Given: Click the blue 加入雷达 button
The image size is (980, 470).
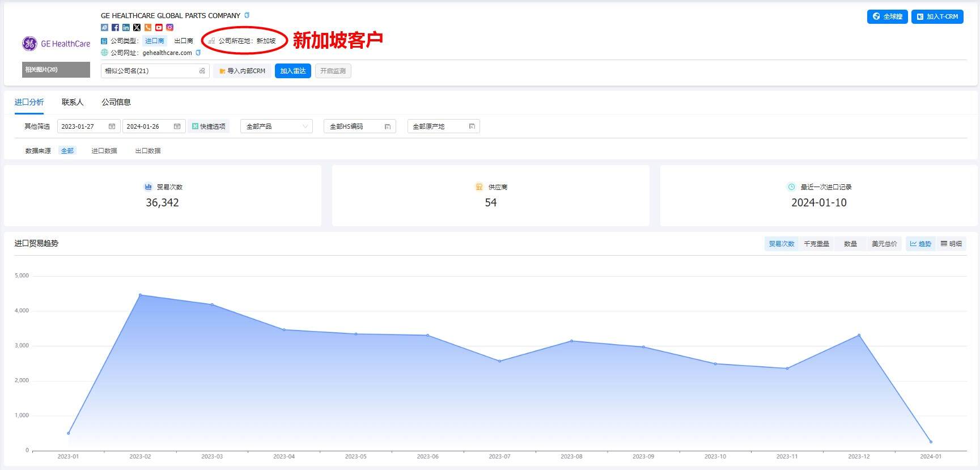Looking at the screenshot, I should 293,71.
